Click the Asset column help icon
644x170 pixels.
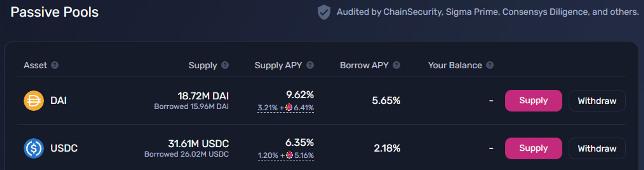pyautogui.click(x=55, y=65)
